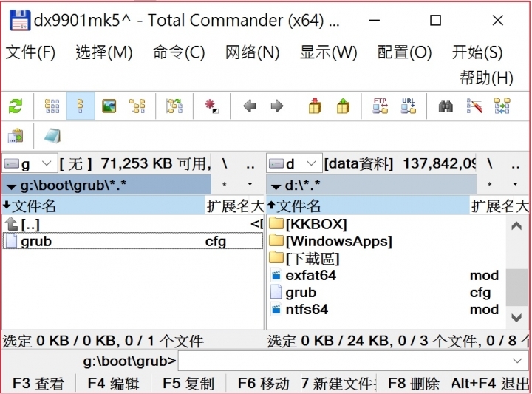
Task: Open the directory tree view icon
Action: (x=137, y=106)
